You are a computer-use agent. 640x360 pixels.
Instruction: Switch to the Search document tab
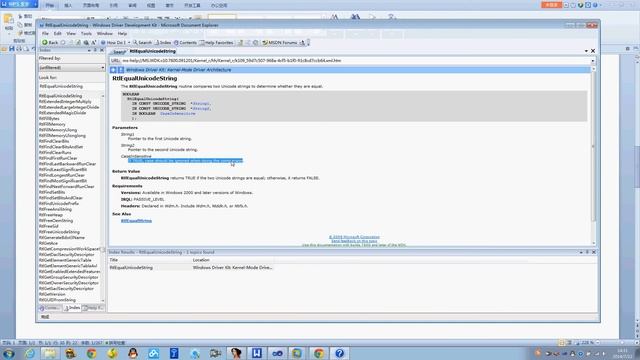click(119, 51)
